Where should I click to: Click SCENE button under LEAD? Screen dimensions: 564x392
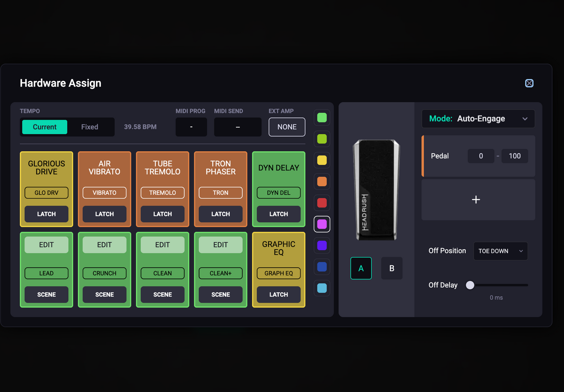pos(46,295)
